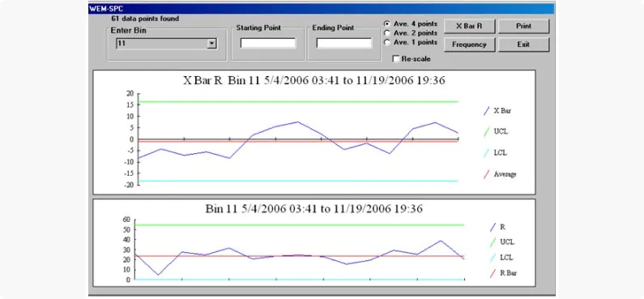
Task: Select the Ave. 4 points radio button
Action: [x=386, y=23]
